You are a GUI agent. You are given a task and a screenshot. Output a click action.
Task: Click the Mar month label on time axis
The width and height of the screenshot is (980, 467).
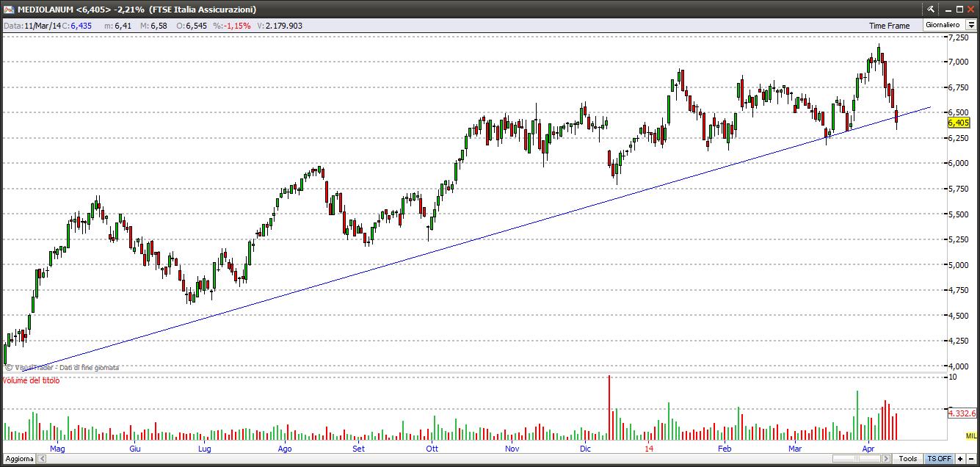[795, 449]
